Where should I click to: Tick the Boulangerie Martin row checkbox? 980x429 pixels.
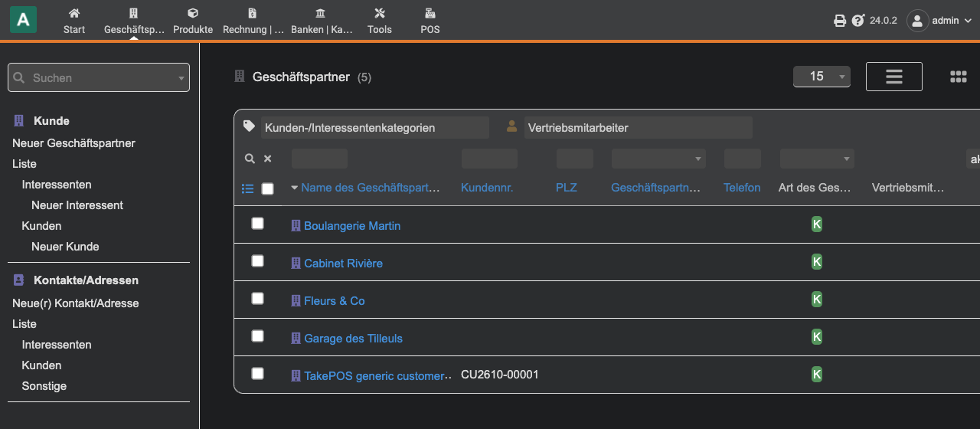257,223
